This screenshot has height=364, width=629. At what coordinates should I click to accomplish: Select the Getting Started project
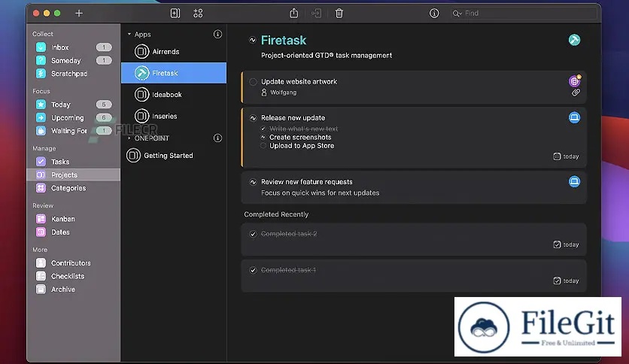pos(174,156)
